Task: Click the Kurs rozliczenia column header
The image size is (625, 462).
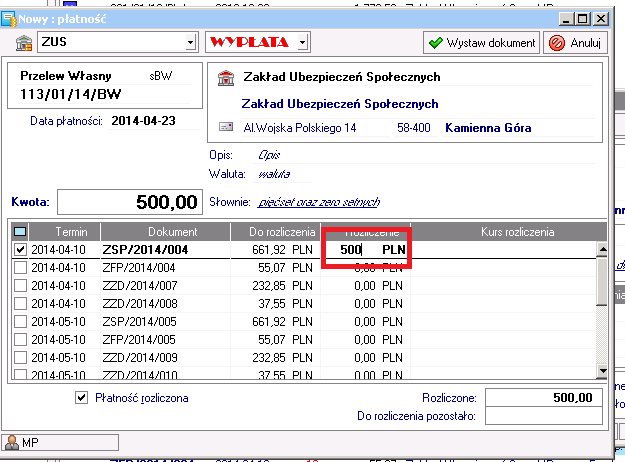Action: 509,232
